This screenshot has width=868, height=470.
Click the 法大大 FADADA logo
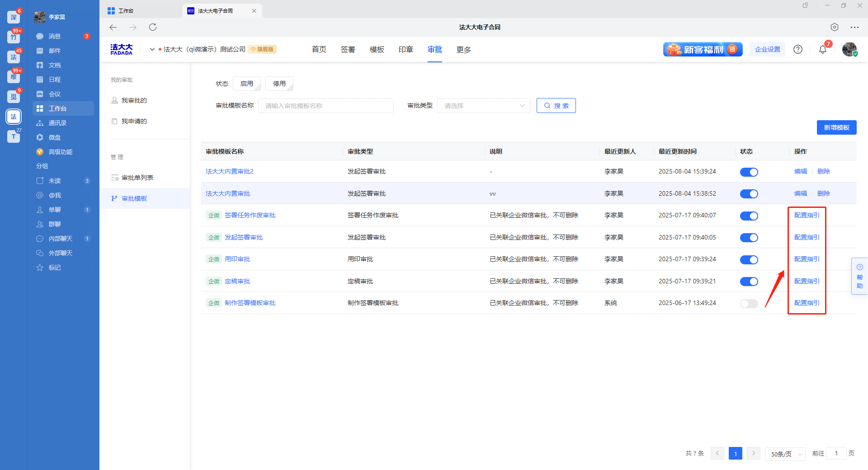pyautogui.click(x=122, y=49)
